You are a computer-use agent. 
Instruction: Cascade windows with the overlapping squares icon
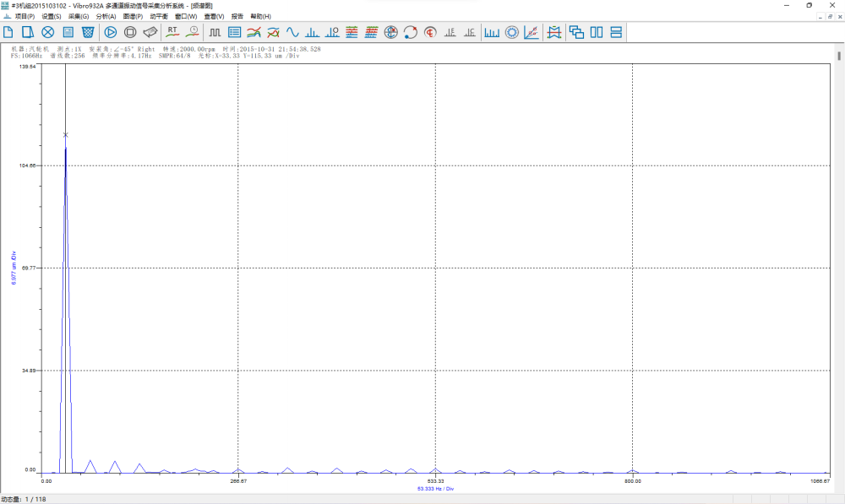tap(576, 32)
